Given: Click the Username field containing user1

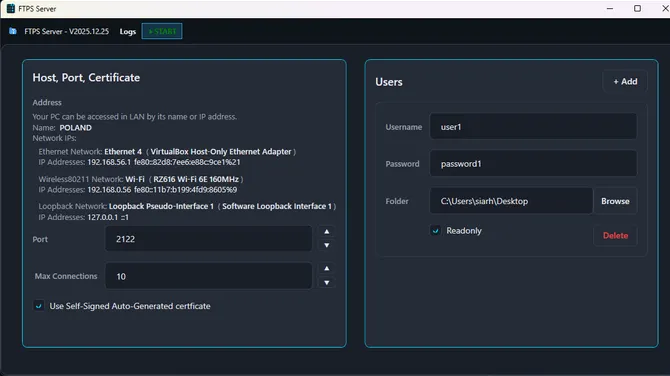Looking at the screenshot, I should pyautogui.click(x=533, y=126).
